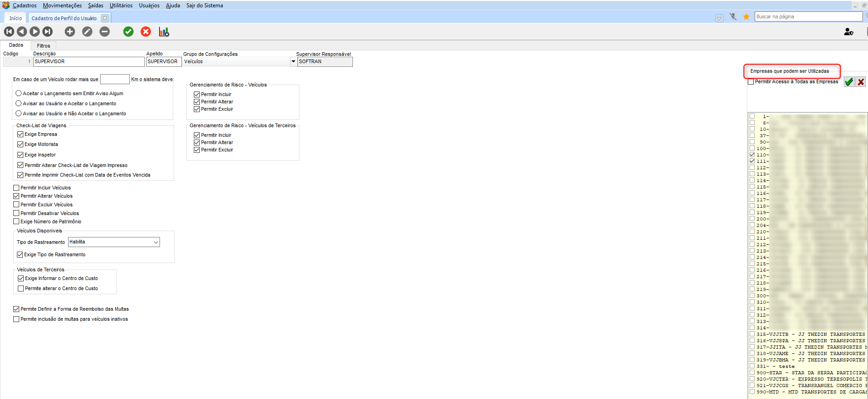Open Cadastros menu
The image size is (868, 399).
(25, 5)
